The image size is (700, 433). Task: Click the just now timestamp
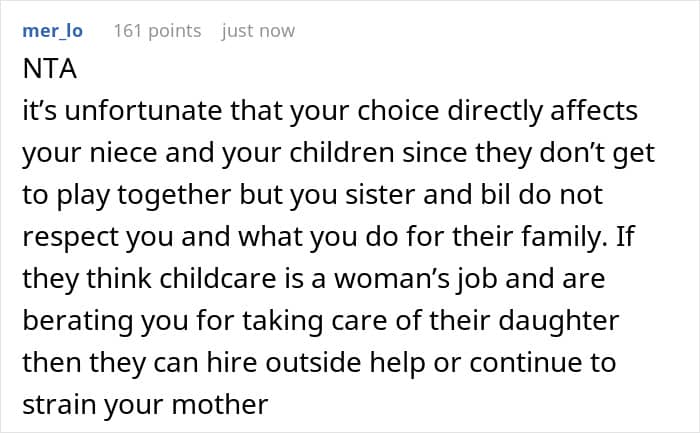click(258, 31)
